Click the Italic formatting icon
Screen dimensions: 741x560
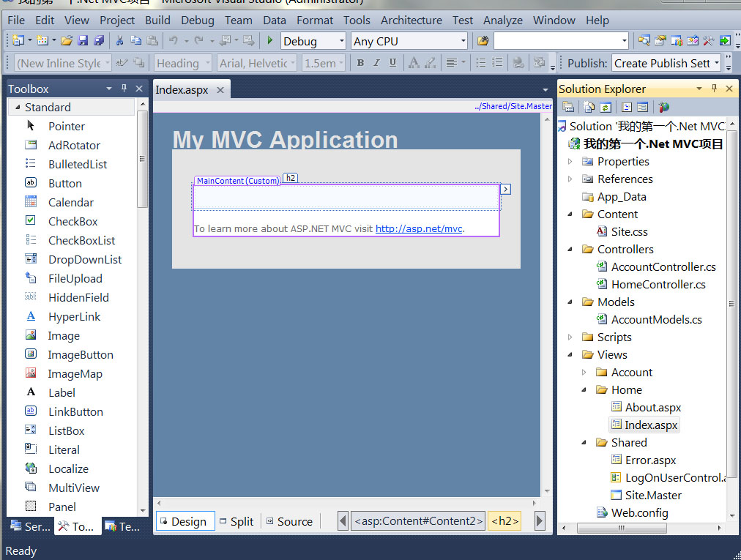coord(376,63)
